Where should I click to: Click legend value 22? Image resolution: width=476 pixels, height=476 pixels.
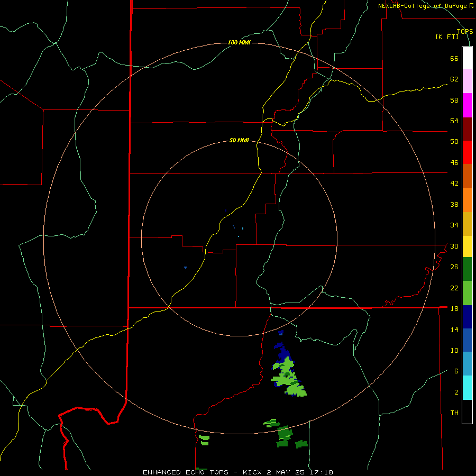[x=454, y=288]
